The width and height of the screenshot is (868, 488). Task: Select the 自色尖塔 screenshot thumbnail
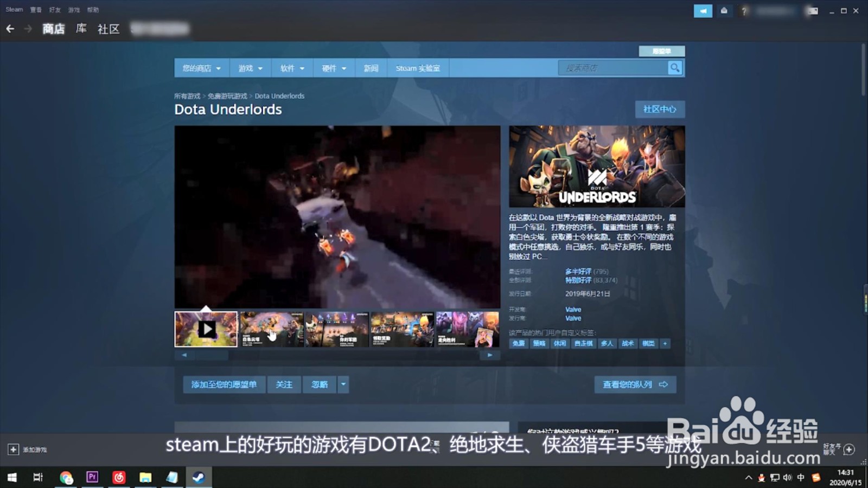tap(271, 329)
